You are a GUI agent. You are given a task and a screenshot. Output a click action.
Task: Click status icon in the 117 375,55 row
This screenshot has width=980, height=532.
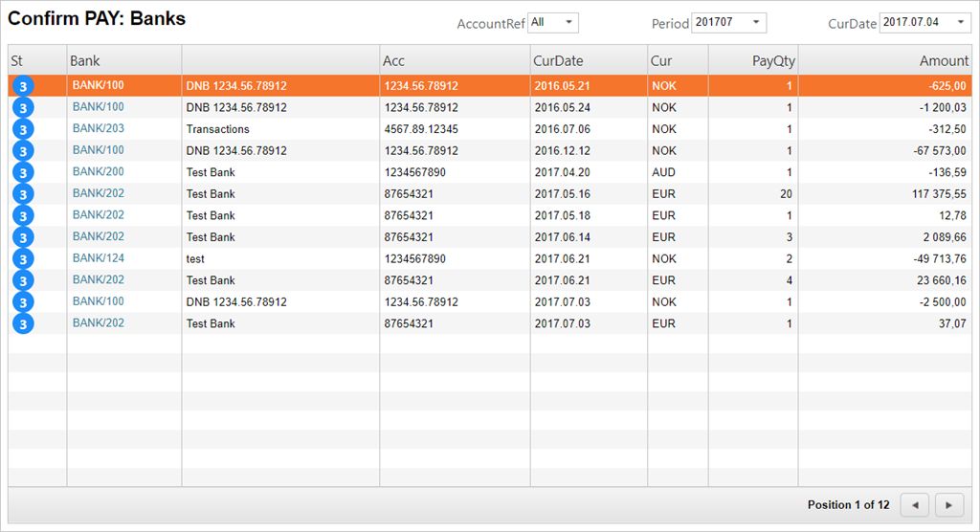pos(24,194)
